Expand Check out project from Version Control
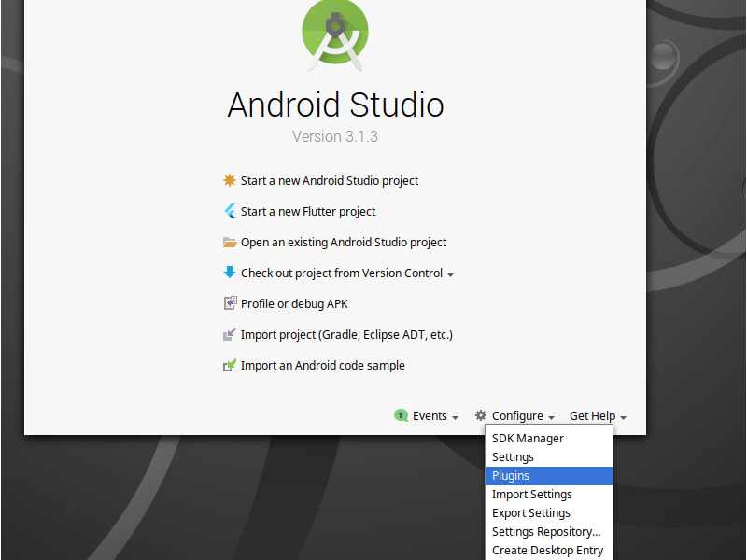Screen dimensions: 747x560 click(450, 274)
